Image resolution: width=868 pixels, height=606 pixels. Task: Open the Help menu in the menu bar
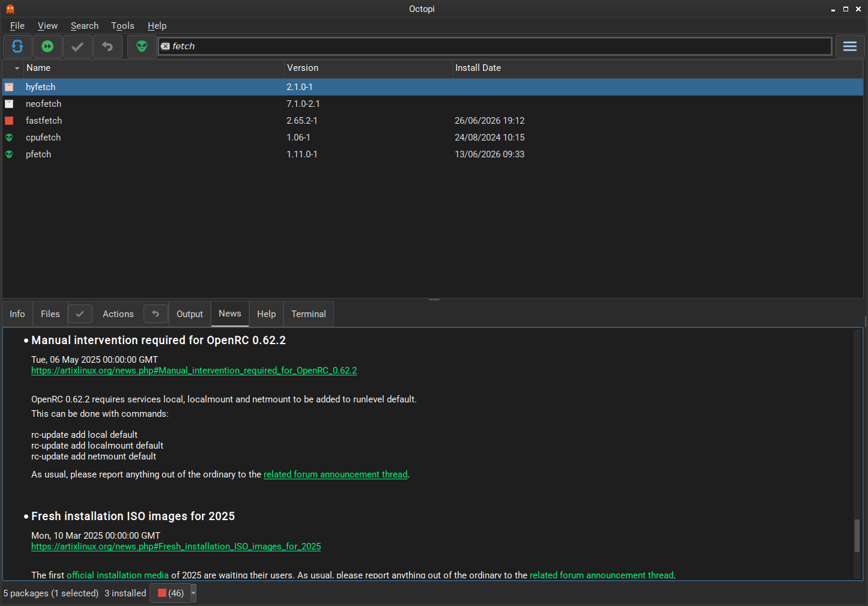(157, 26)
